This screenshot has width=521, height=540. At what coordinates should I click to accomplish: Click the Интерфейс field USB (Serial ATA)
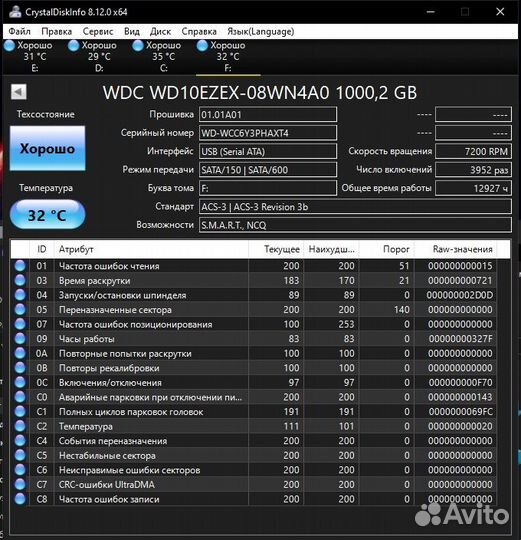click(268, 152)
